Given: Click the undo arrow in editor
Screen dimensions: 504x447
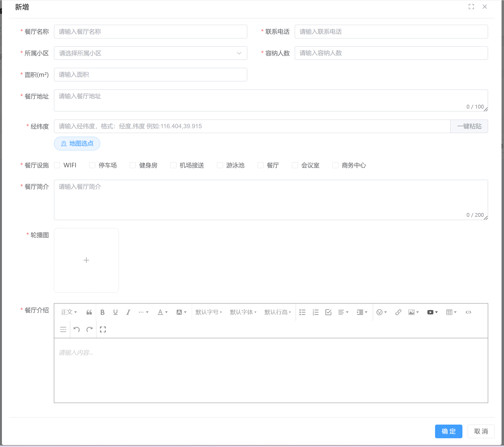Looking at the screenshot, I should [77, 329].
